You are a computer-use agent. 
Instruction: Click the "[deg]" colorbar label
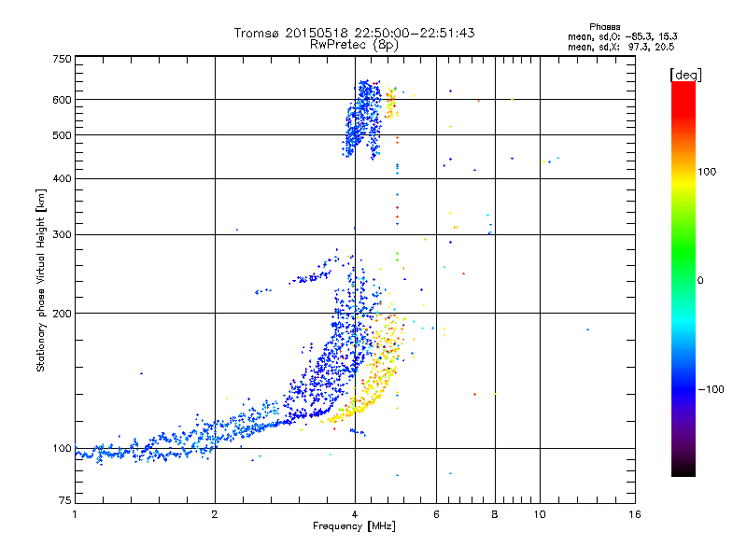(685, 75)
